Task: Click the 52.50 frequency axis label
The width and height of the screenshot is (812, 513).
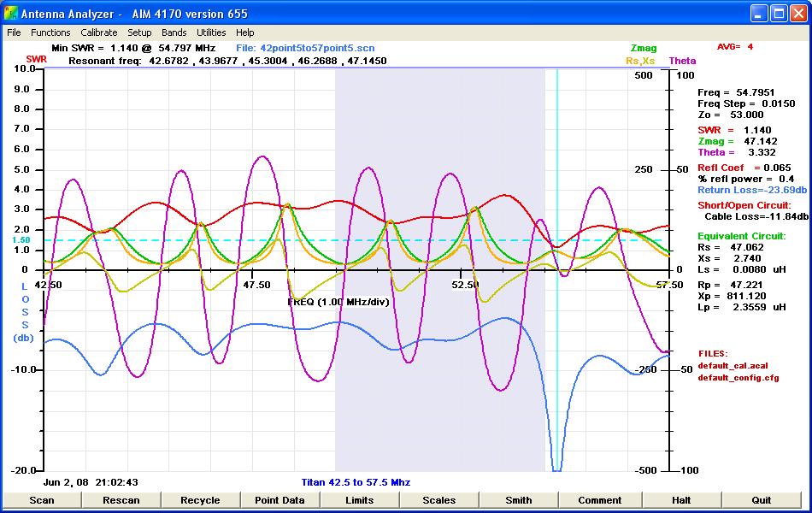Action: (x=465, y=285)
